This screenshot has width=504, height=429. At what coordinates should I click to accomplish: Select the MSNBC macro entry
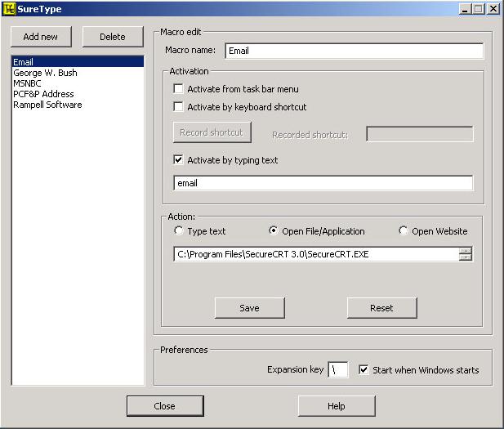tap(78, 83)
